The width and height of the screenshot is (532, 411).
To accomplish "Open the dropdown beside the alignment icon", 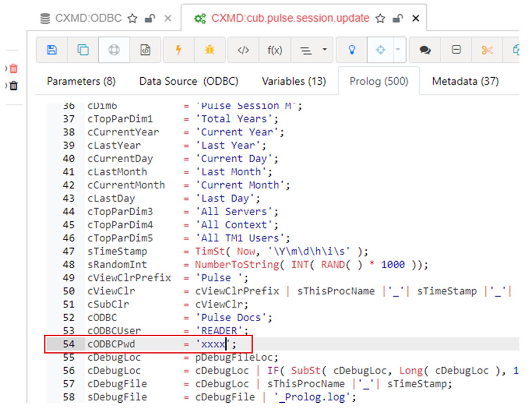I will (324, 50).
